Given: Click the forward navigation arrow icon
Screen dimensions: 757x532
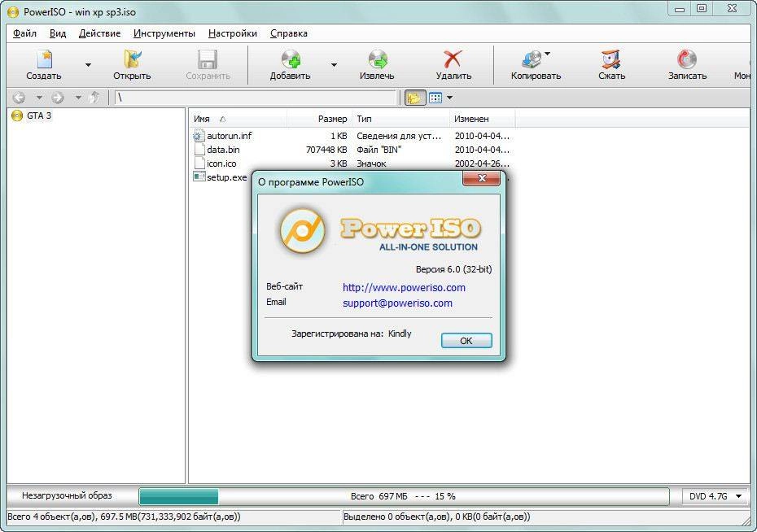Looking at the screenshot, I should 58,98.
